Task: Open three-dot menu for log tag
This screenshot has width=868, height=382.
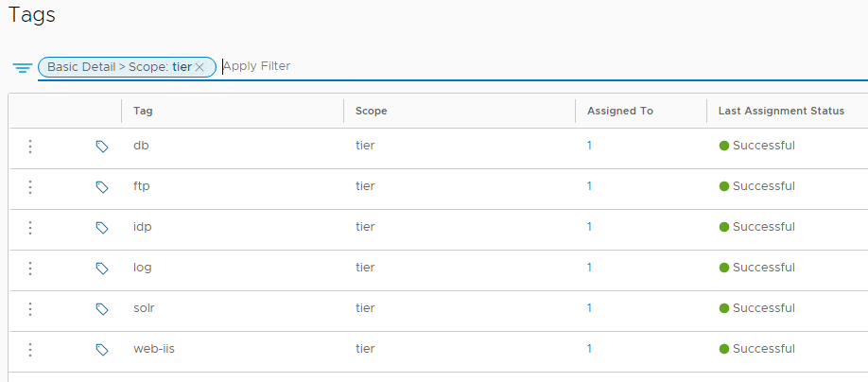Action: pyautogui.click(x=30, y=269)
